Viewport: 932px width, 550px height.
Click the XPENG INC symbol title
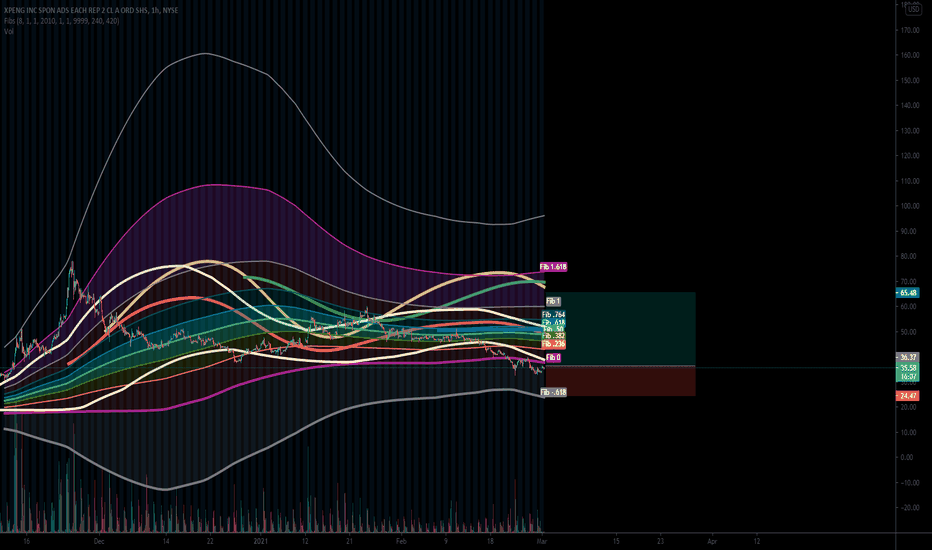click(x=91, y=10)
